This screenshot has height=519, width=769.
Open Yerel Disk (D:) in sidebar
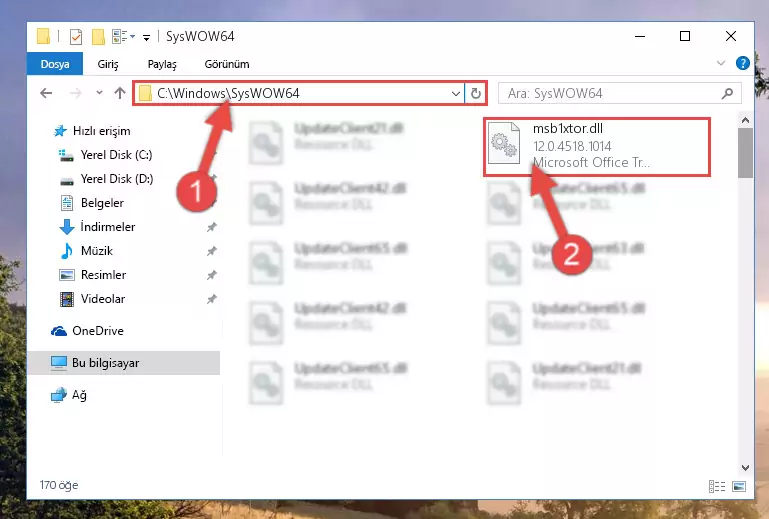[x=106, y=179]
